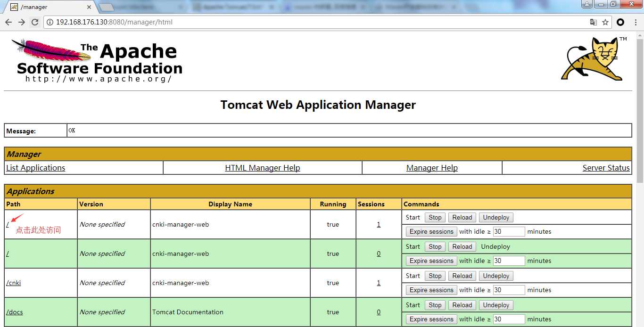Open the "/" path link with 0 sessions
The width and height of the screenshot is (644, 327).
[x=8, y=253]
